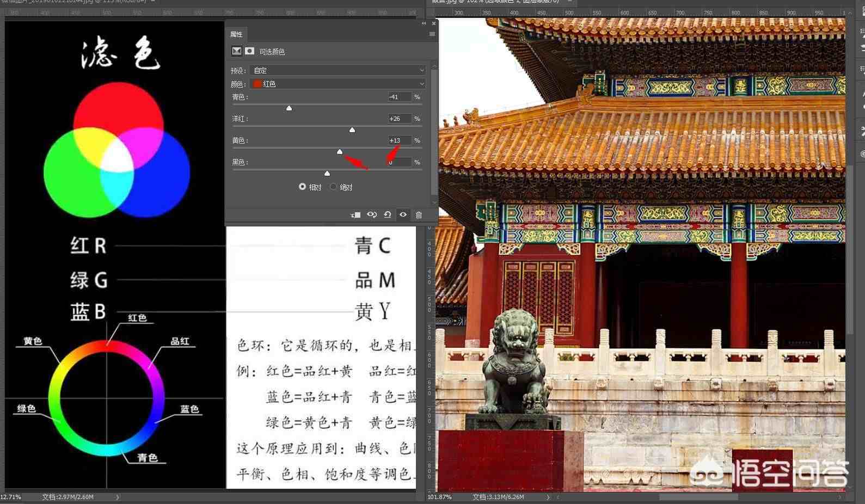Delete the adjustment layer with trash icon

coord(419,215)
